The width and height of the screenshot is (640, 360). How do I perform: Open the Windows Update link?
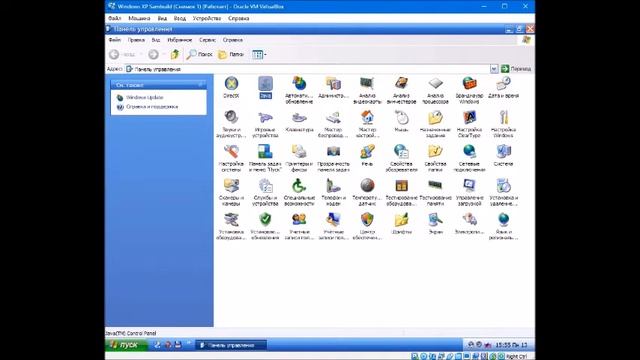pyautogui.click(x=144, y=98)
